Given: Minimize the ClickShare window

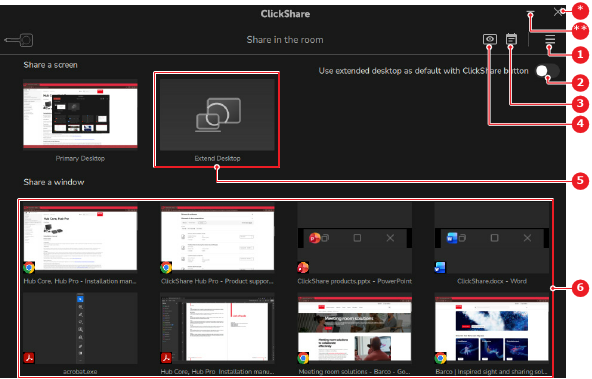Looking at the screenshot, I should point(530,13).
